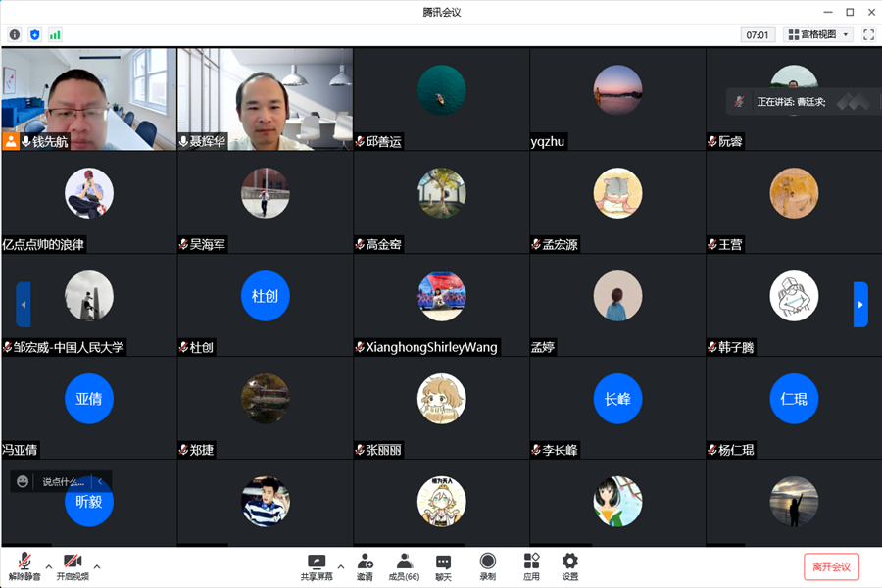
Task: Open the 成员(66) members list
Action: click(x=404, y=566)
